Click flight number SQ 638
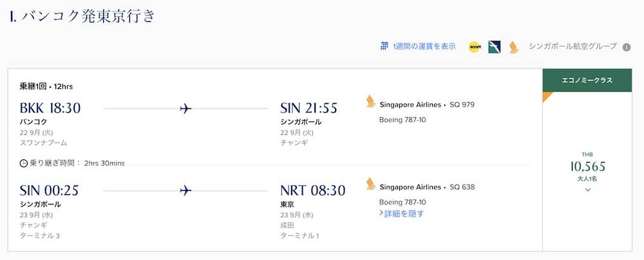 pos(462,186)
